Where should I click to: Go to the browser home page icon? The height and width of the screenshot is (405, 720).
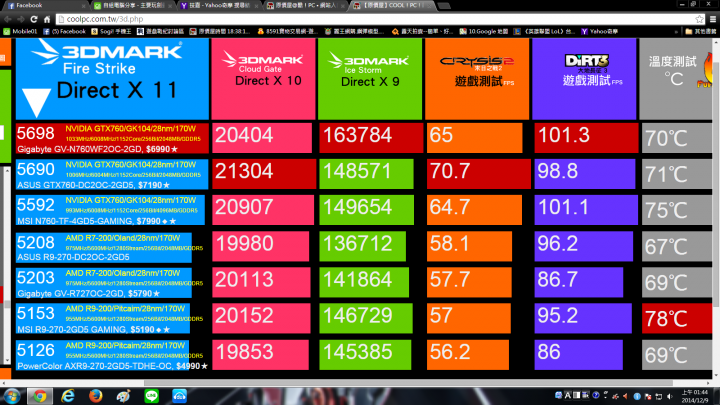(47, 19)
